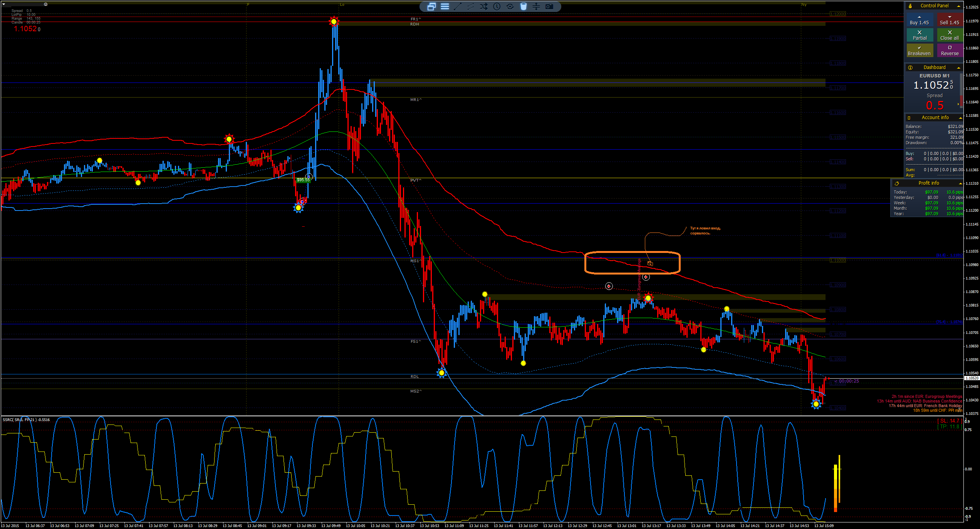Click the MS2^ level label

[x=416, y=391]
